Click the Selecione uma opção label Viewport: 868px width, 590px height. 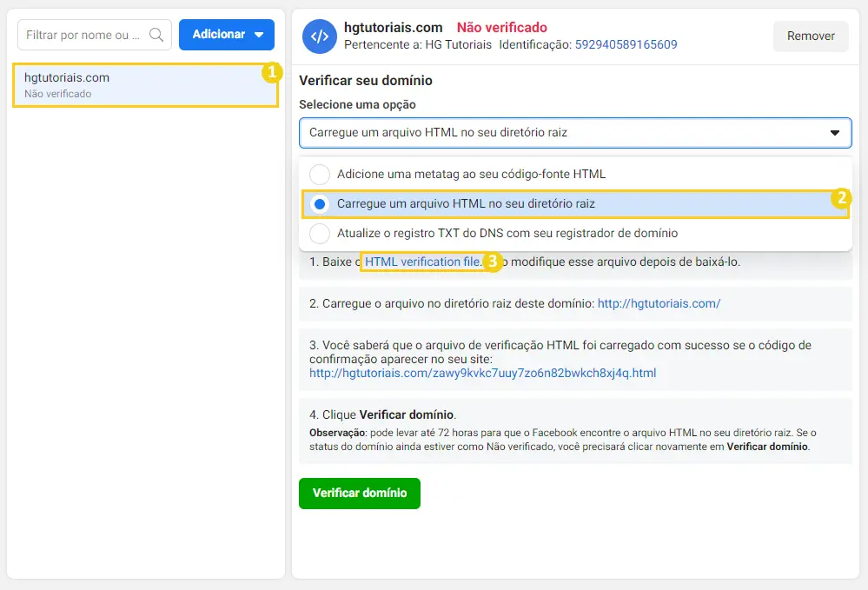pyautogui.click(x=357, y=104)
